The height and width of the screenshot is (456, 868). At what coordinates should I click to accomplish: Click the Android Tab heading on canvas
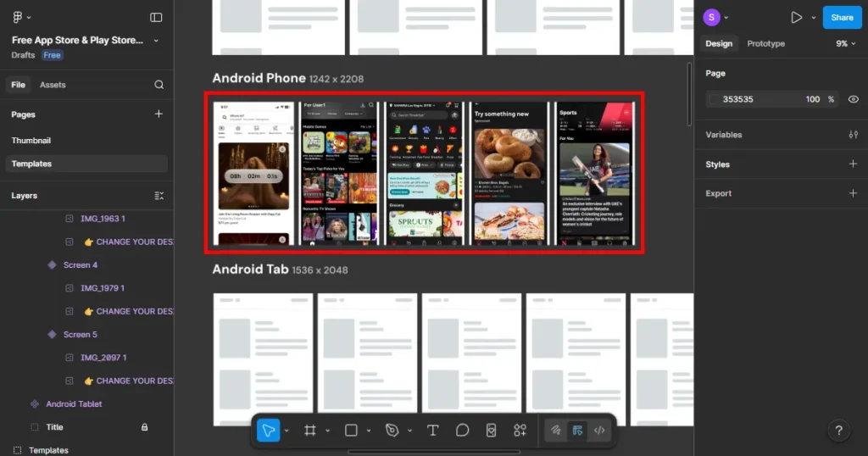pos(250,270)
